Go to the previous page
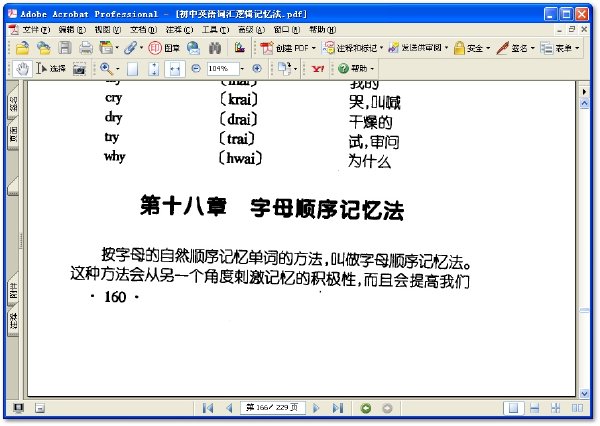600x426 pixels. pos(230,408)
